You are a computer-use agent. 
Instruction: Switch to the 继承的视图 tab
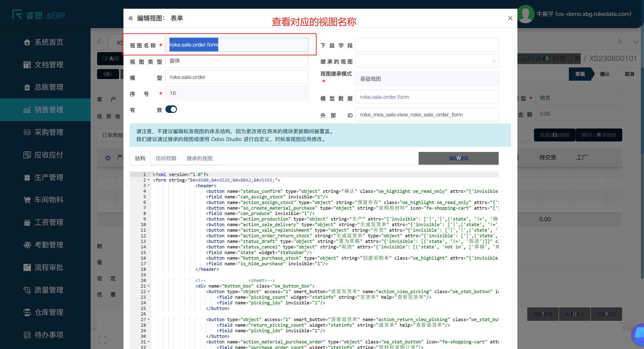pos(199,158)
